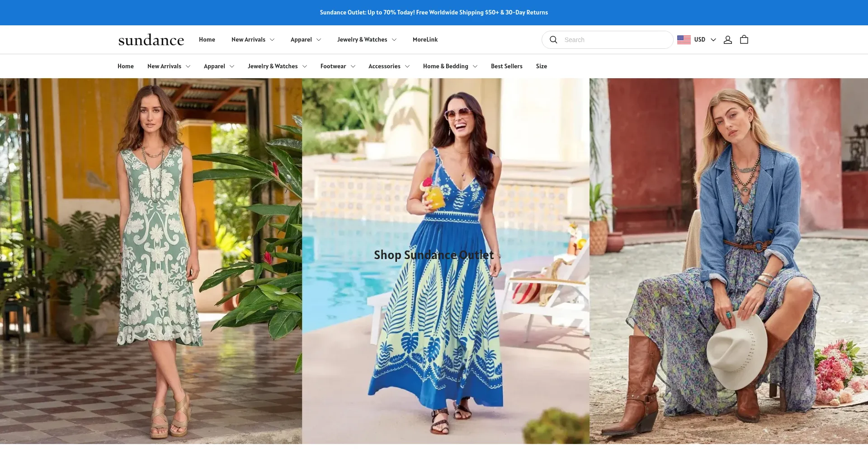
Task: Click the US flag icon
Action: 684,40
